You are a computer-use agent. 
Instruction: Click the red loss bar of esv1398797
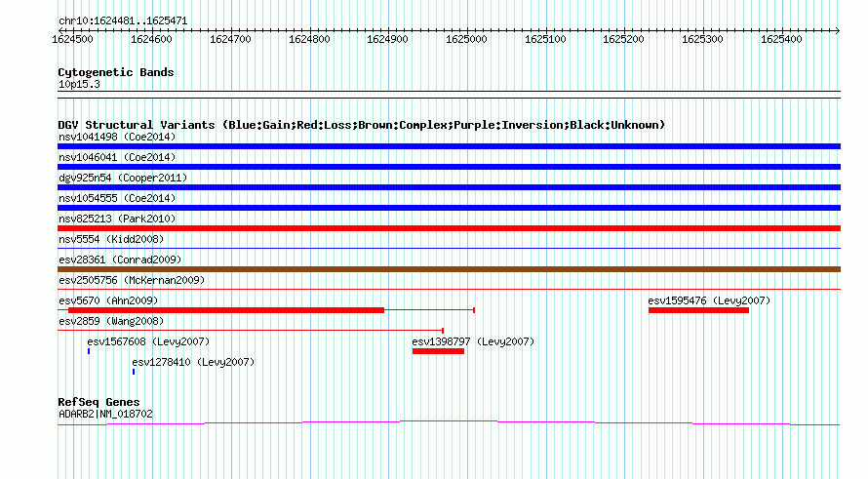[x=438, y=351]
